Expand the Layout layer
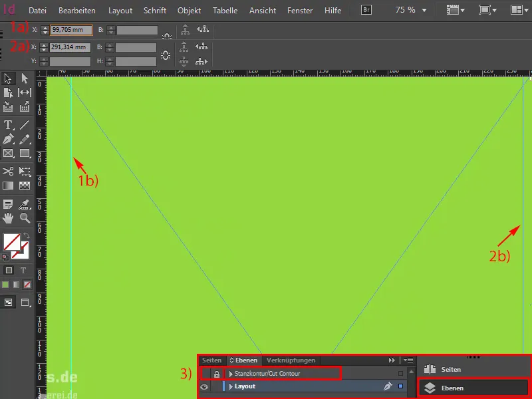532x399 pixels. tap(231, 386)
